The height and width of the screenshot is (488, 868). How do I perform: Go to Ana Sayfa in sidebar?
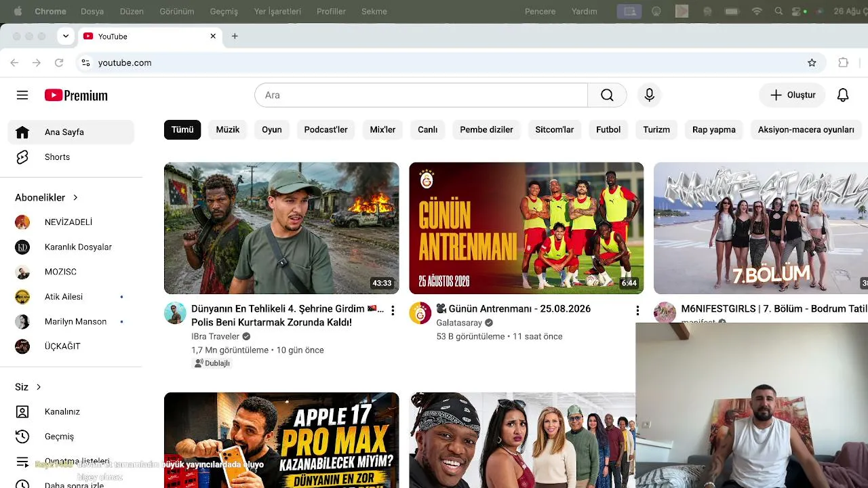coord(71,132)
